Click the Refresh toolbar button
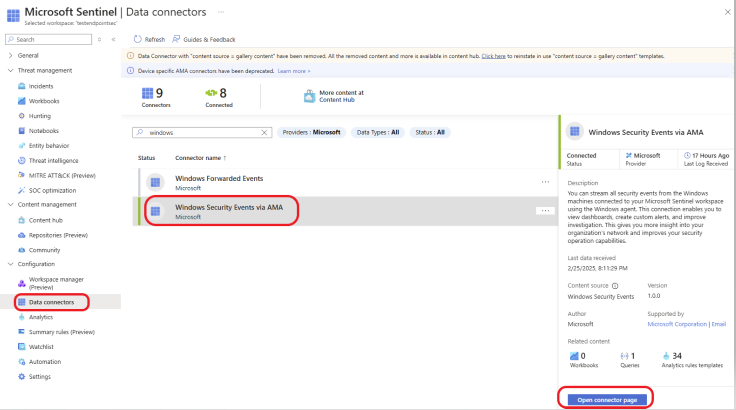 pyautogui.click(x=149, y=39)
